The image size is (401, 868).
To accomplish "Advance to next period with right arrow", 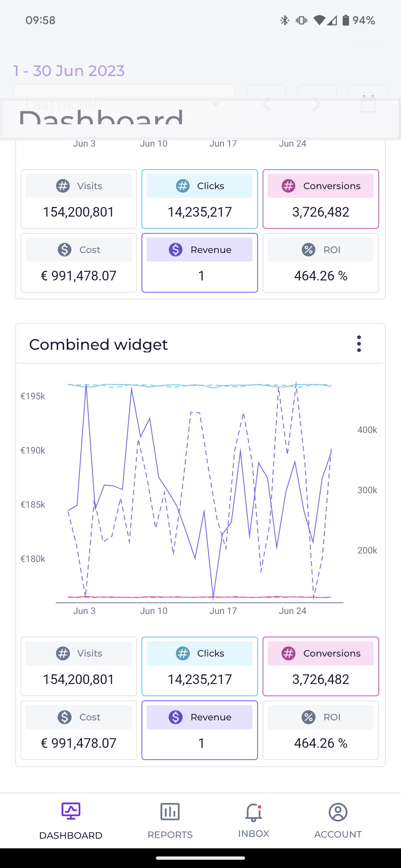I will click(317, 104).
